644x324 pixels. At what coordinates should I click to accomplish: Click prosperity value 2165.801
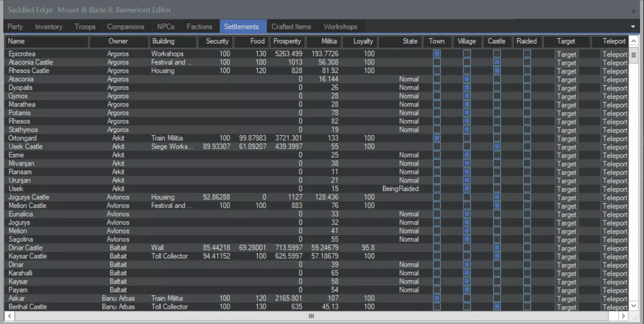[288, 298]
